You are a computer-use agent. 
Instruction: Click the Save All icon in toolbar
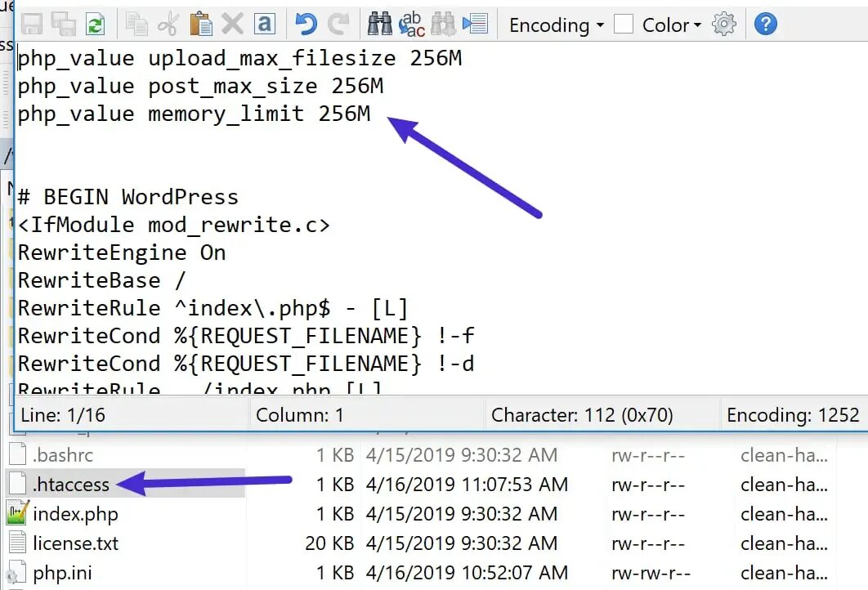[64, 25]
